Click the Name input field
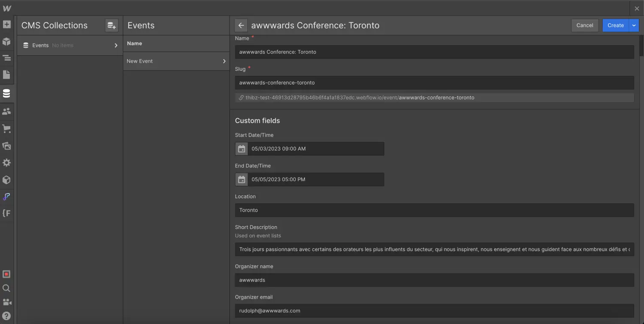Image resolution: width=644 pixels, height=324 pixels. click(434, 52)
